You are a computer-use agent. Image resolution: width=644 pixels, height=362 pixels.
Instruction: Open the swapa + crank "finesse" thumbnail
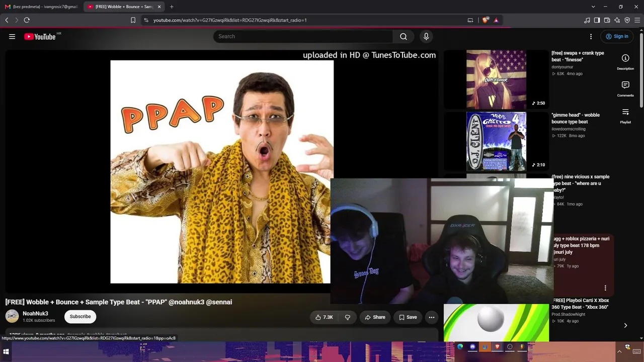(x=496, y=79)
